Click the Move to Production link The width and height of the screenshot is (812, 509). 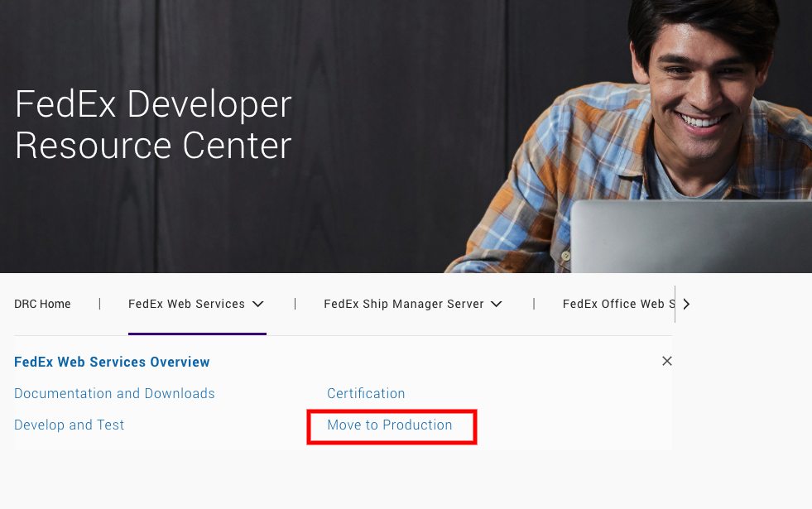(x=389, y=425)
